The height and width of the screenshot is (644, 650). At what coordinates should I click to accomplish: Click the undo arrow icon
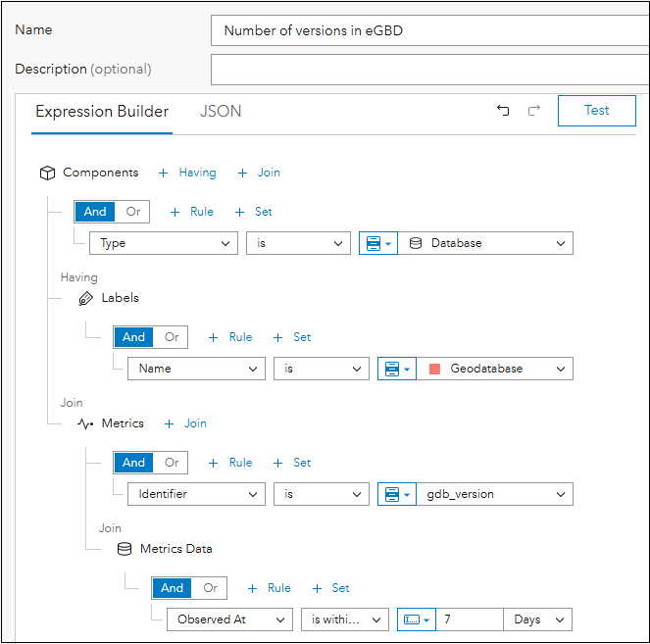coord(503,111)
